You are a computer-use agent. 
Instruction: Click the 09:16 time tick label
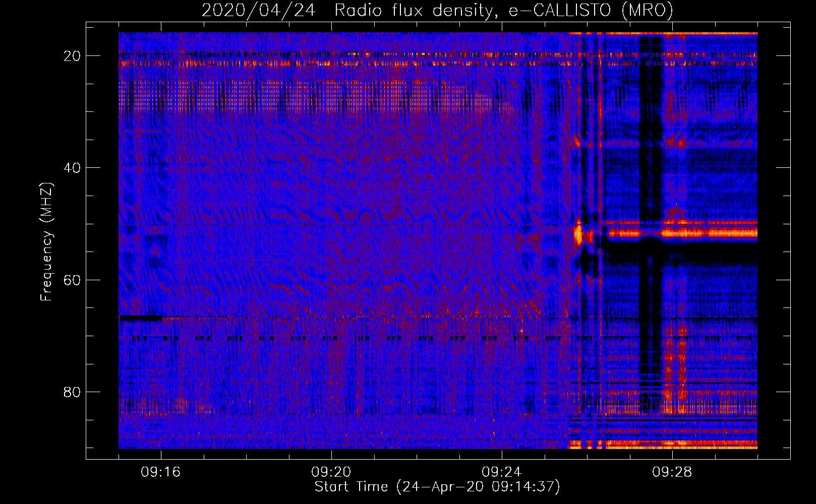click(161, 472)
